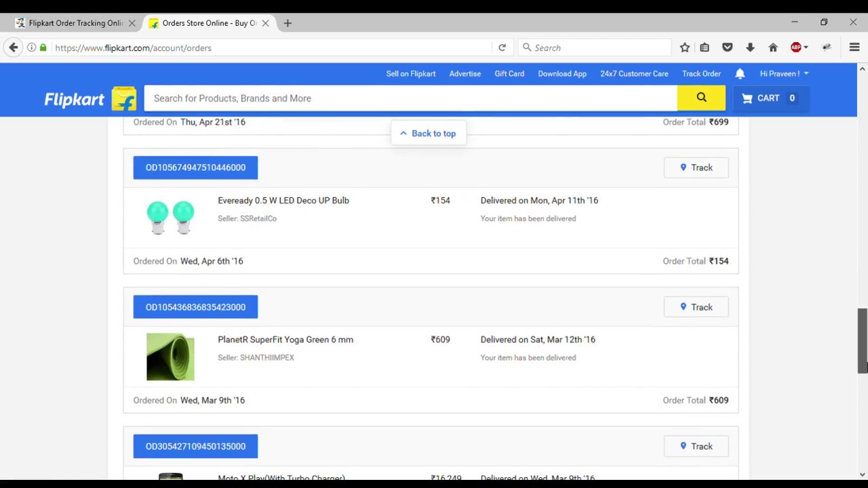Click scrollbar down arrow
The width and height of the screenshot is (868, 488).
pos(862,474)
